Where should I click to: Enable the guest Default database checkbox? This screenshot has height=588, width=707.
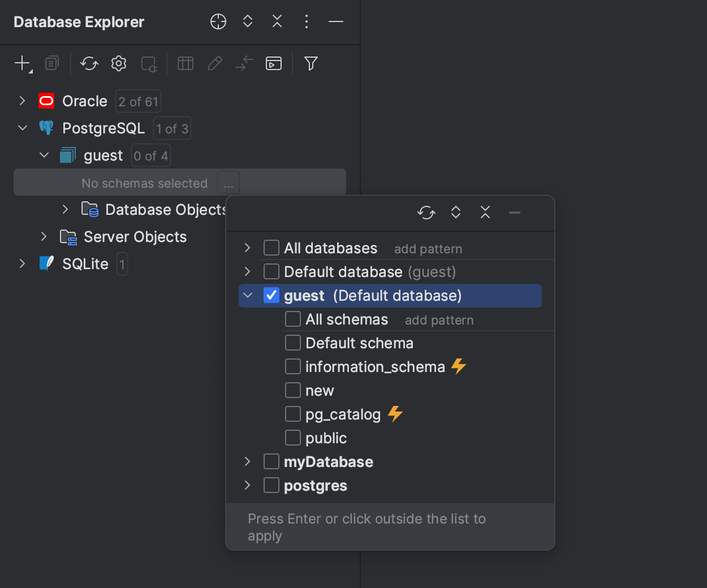pos(271,295)
